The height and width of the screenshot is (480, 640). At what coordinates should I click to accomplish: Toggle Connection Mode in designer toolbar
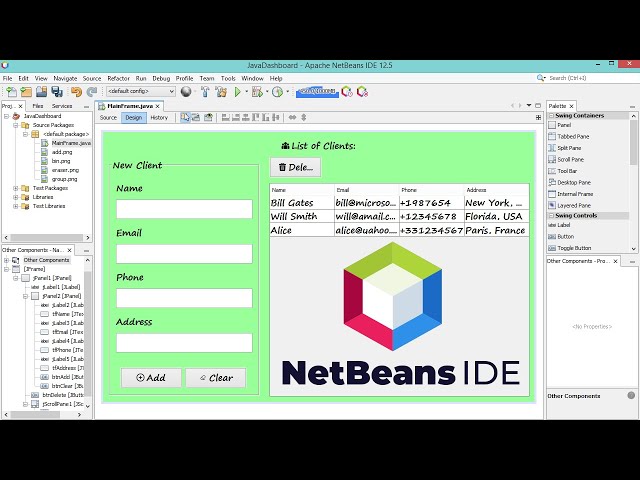click(x=196, y=118)
